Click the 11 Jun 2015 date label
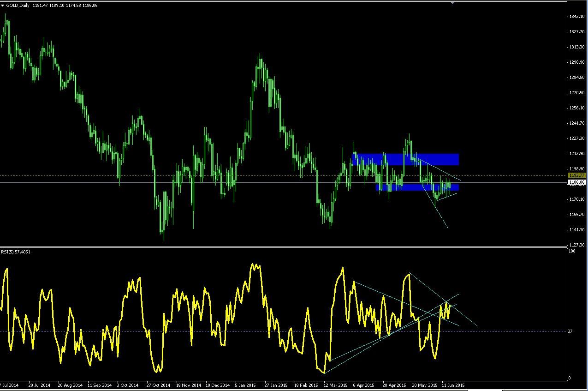Screen dimensions: 588x391 pyautogui.click(x=453, y=385)
